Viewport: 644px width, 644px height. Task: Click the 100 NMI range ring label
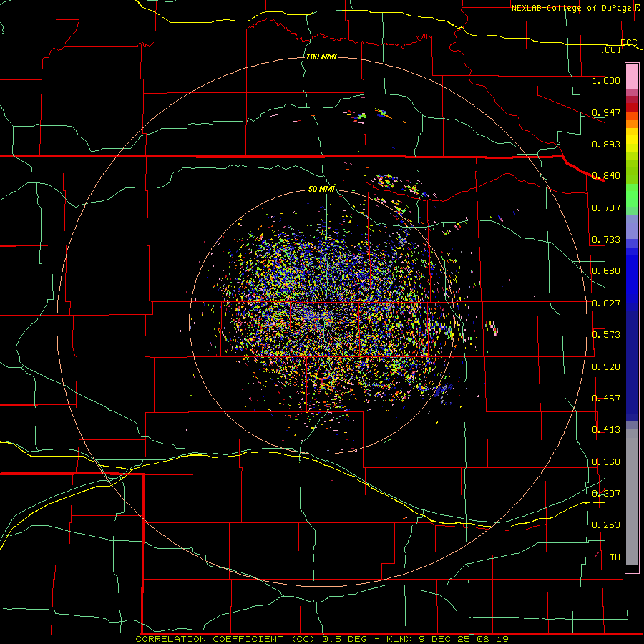pyautogui.click(x=321, y=57)
